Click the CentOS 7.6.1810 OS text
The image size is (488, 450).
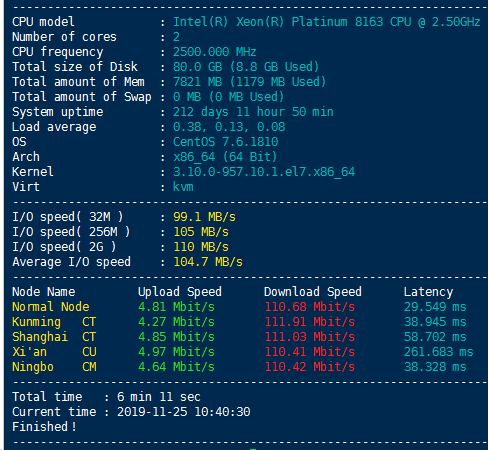[225, 142]
